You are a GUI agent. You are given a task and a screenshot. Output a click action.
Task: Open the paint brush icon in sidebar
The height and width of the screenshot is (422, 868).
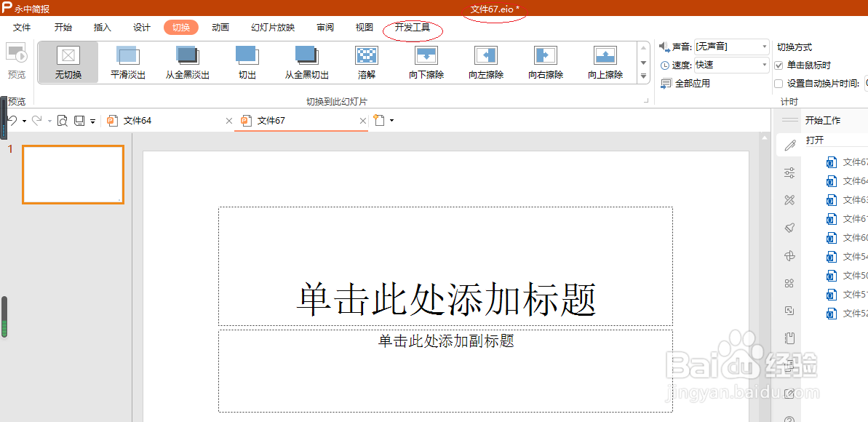click(790, 228)
